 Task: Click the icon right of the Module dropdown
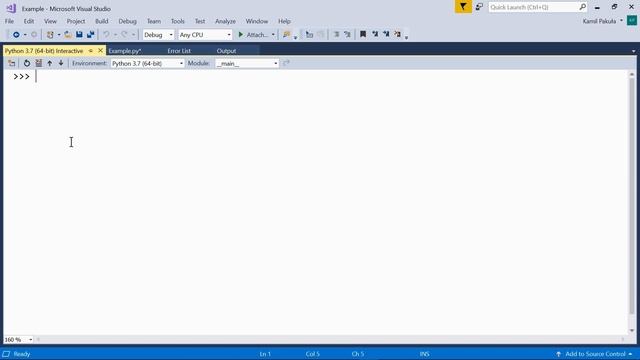[286, 63]
